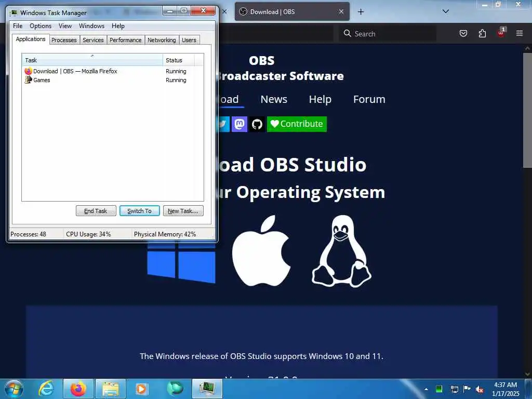Open Task Manager Options menu
This screenshot has height=399, width=532.
coord(41,26)
